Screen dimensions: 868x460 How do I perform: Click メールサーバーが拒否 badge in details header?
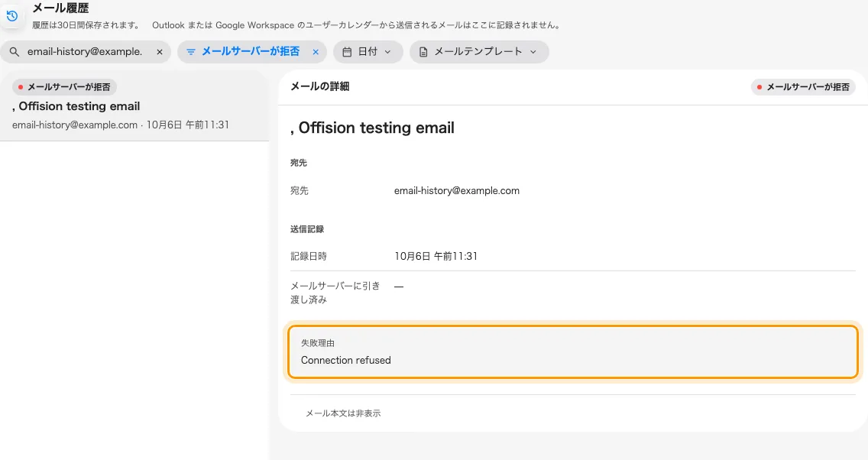point(803,87)
